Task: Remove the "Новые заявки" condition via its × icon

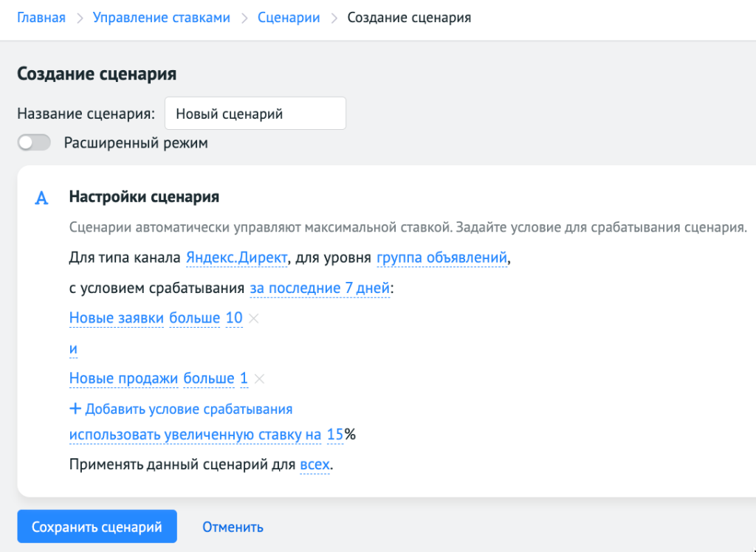Action: tap(255, 318)
